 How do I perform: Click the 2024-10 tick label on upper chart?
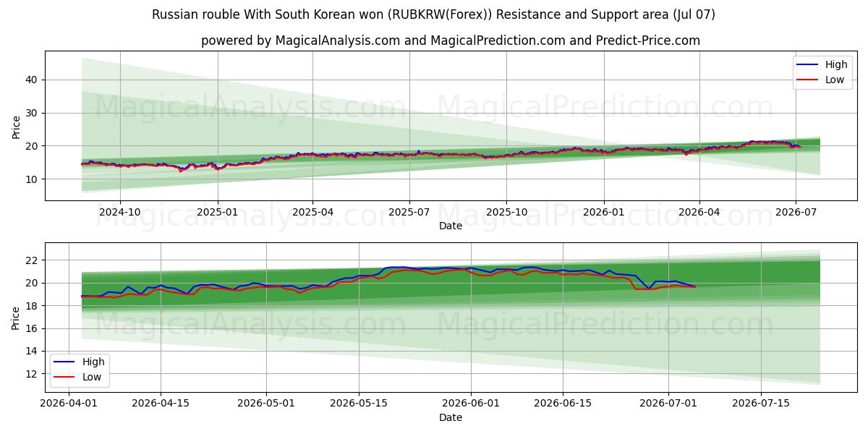119,212
